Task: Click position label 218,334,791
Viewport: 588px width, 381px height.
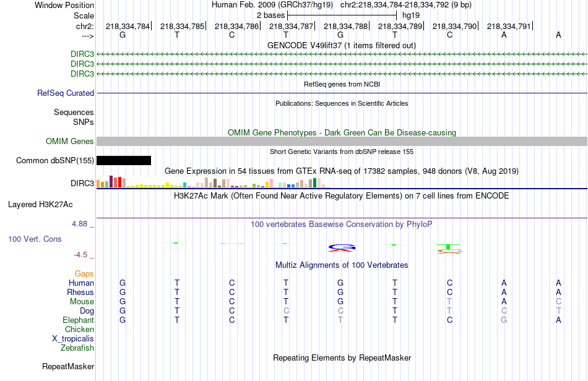Action: pos(509,26)
